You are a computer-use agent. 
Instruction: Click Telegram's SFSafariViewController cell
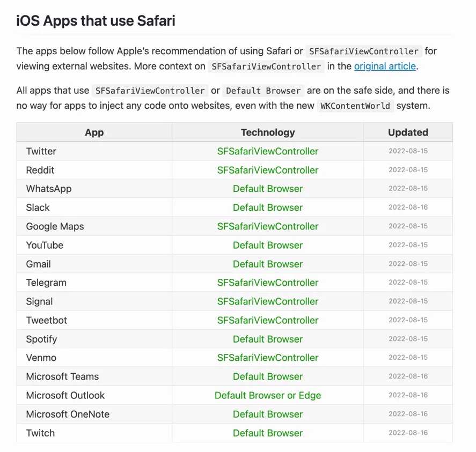click(268, 283)
